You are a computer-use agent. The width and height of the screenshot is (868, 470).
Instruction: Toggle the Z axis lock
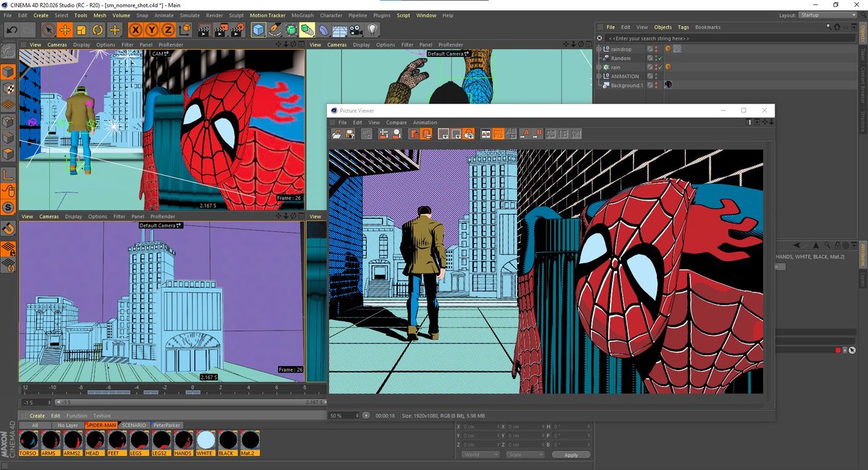(x=168, y=30)
